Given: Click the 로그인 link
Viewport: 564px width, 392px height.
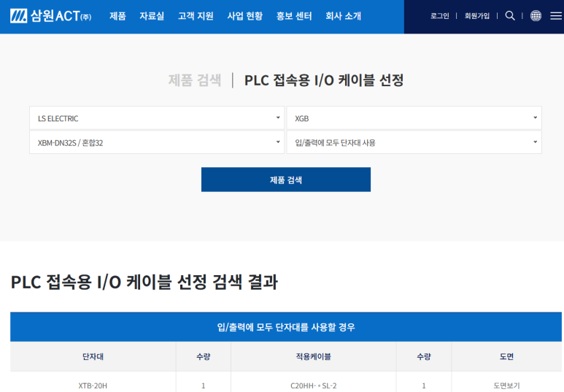Looking at the screenshot, I should [439, 16].
